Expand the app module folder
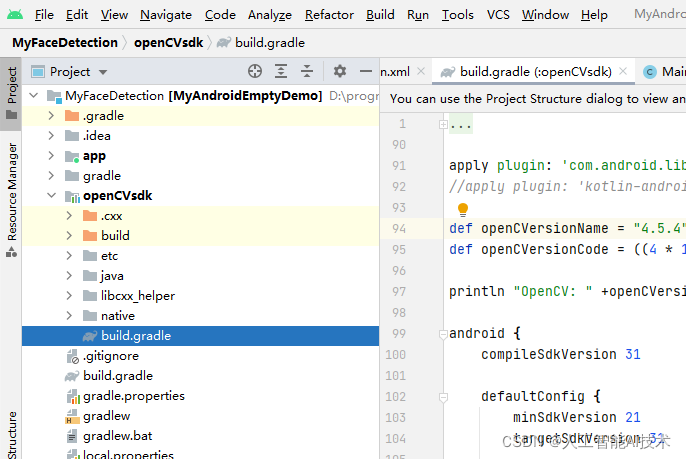The width and height of the screenshot is (686, 459). (x=51, y=156)
